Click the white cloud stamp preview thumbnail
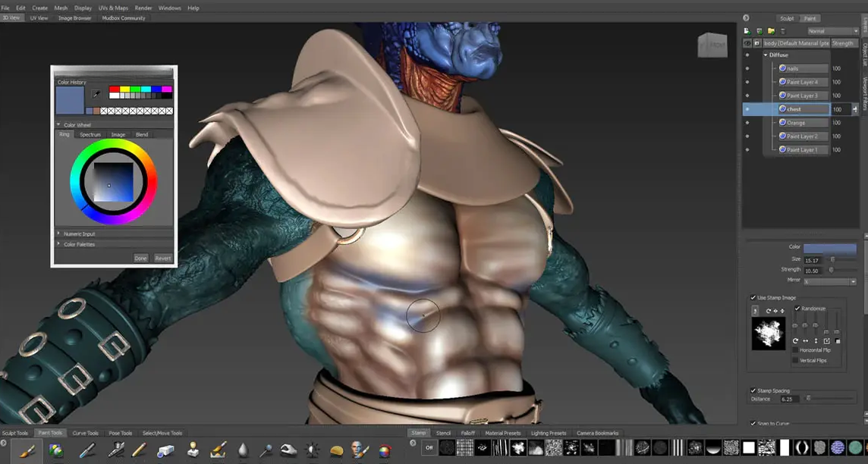The image size is (868, 464). (769, 334)
